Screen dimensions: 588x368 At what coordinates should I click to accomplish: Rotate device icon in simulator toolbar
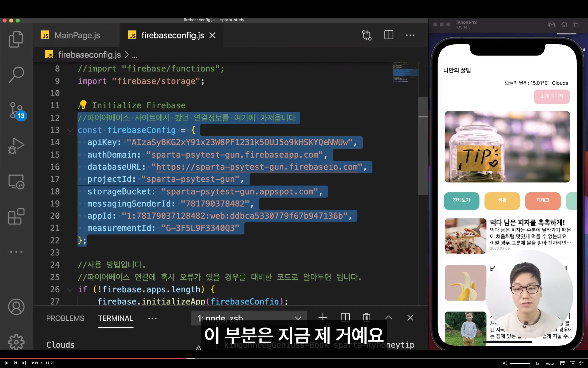576,25
